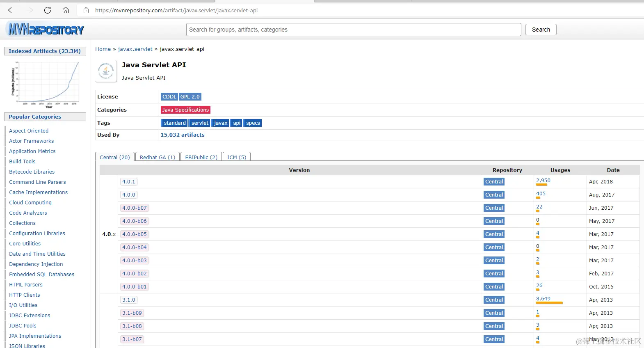Switch to ICM (5) tab
The height and width of the screenshot is (348, 644).
pyautogui.click(x=237, y=157)
